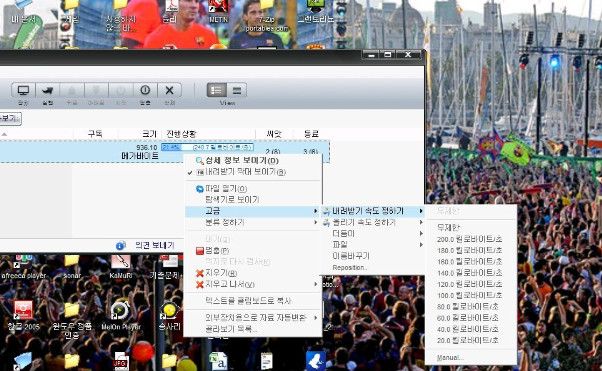Expand the 더듬이 submenu

(x=373, y=234)
